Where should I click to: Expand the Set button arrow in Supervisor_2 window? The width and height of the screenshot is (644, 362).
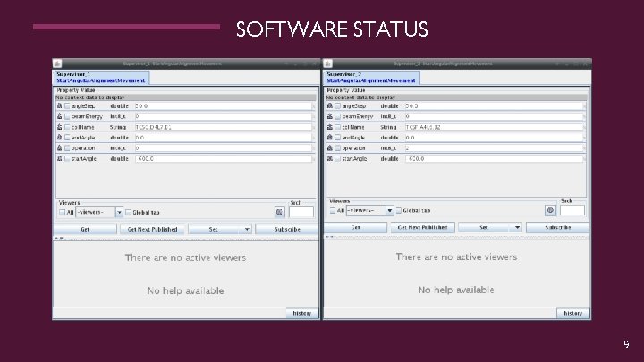tap(517, 227)
